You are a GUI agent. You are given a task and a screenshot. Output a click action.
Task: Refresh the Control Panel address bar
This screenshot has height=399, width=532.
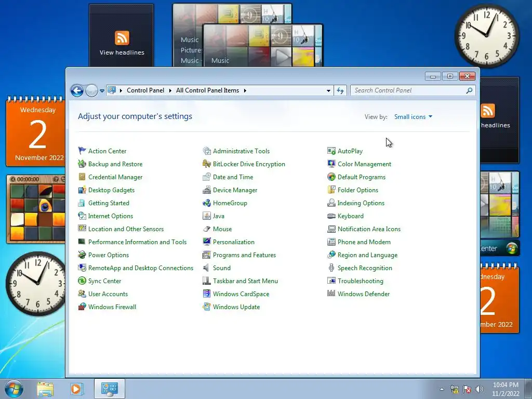[340, 90]
